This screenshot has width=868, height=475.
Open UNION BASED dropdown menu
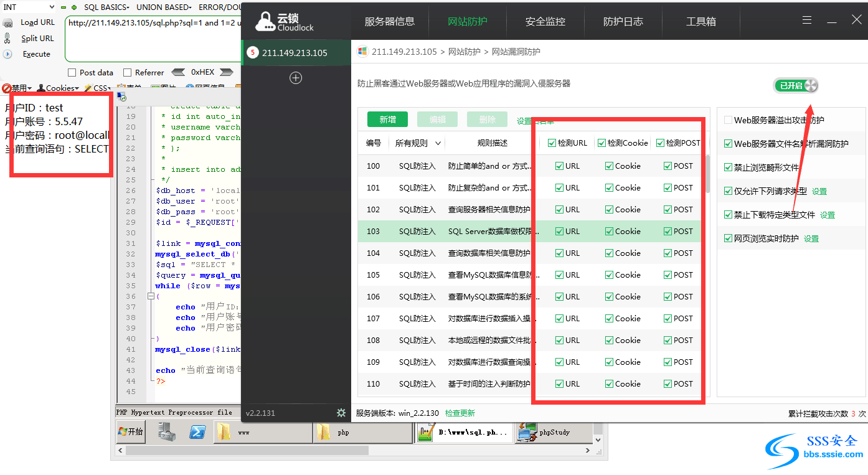point(164,7)
